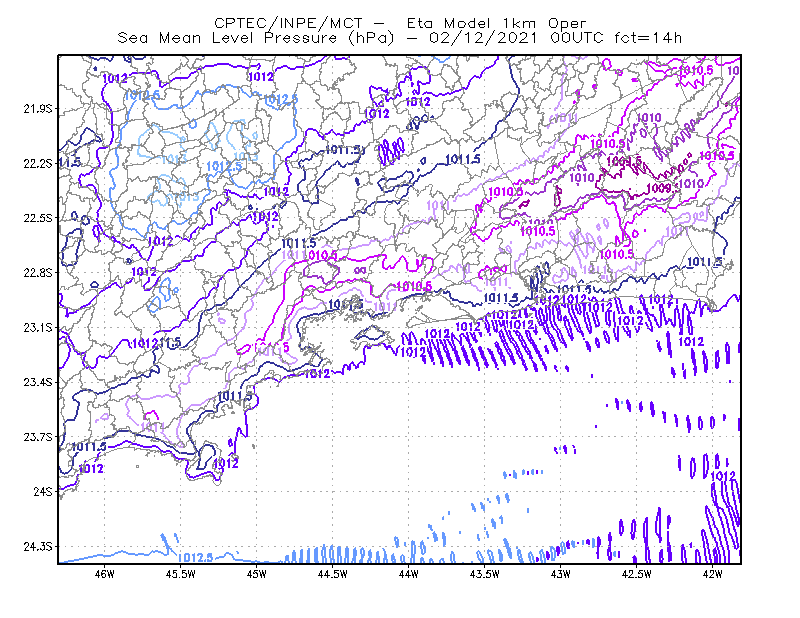Click the 44W longitude axis label

(409, 574)
